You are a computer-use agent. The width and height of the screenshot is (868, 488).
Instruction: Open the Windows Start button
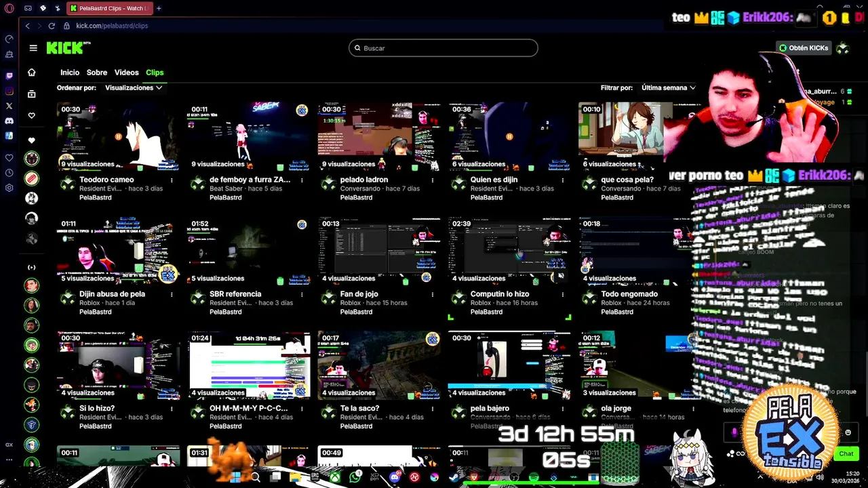[235, 477]
